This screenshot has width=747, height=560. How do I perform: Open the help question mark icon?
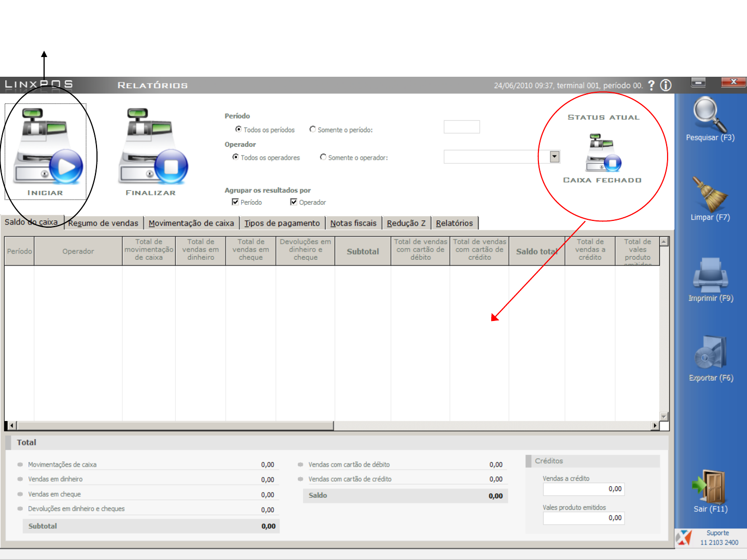pyautogui.click(x=652, y=86)
